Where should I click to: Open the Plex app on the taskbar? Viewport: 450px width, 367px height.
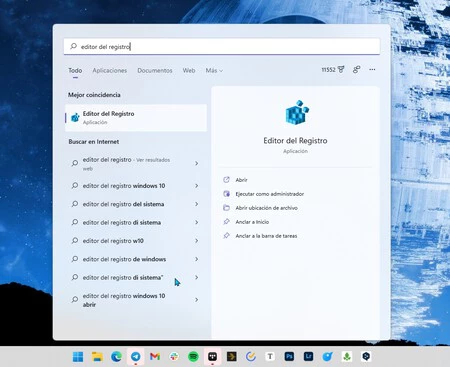[231, 357]
